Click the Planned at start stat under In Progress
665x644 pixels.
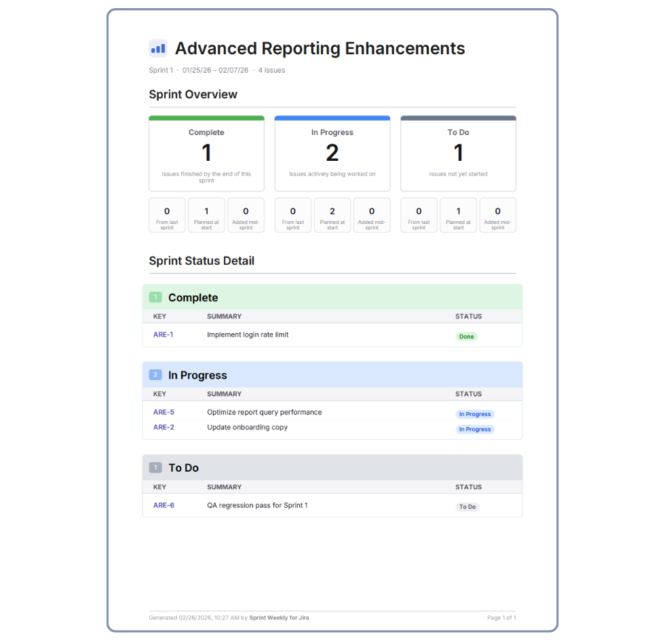(332, 215)
